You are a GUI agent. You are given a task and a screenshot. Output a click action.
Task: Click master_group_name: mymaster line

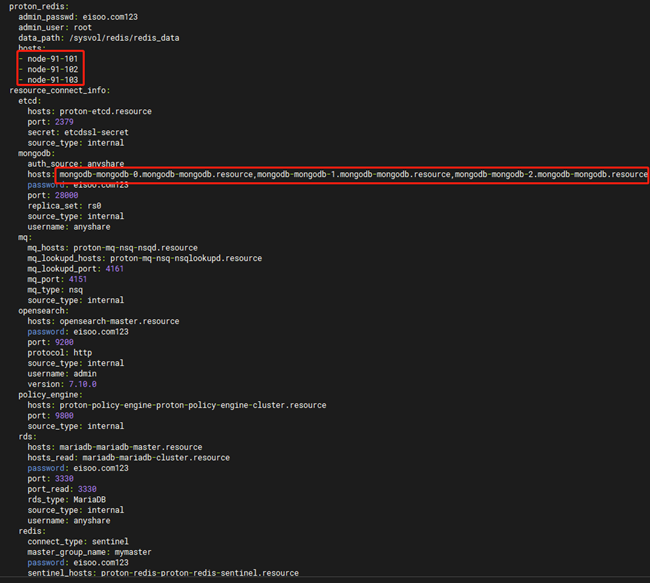click(x=90, y=552)
